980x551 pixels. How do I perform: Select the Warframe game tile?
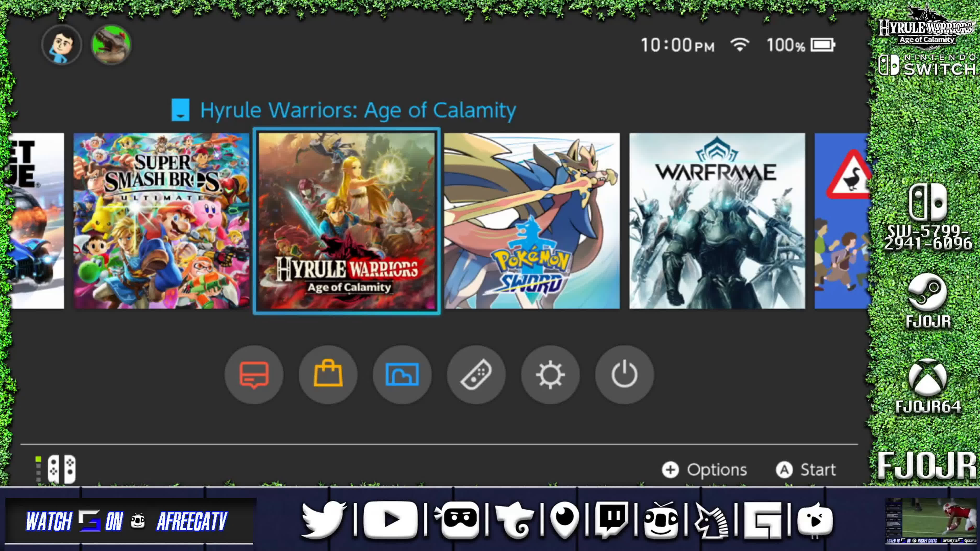(x=717, y=221)
